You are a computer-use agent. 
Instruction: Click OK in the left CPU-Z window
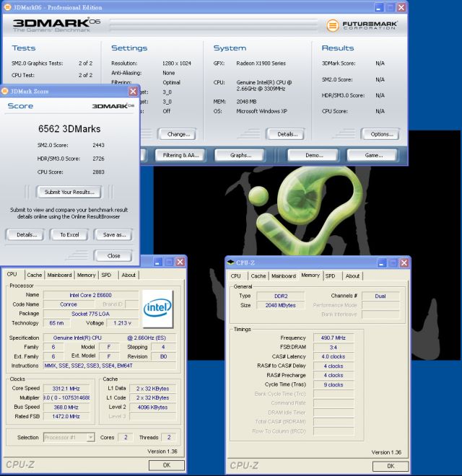point(167,465)
